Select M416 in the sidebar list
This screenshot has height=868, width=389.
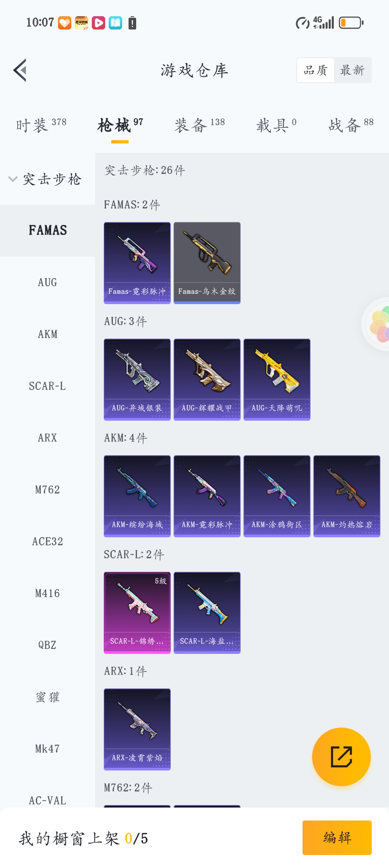tap(48, 593)
